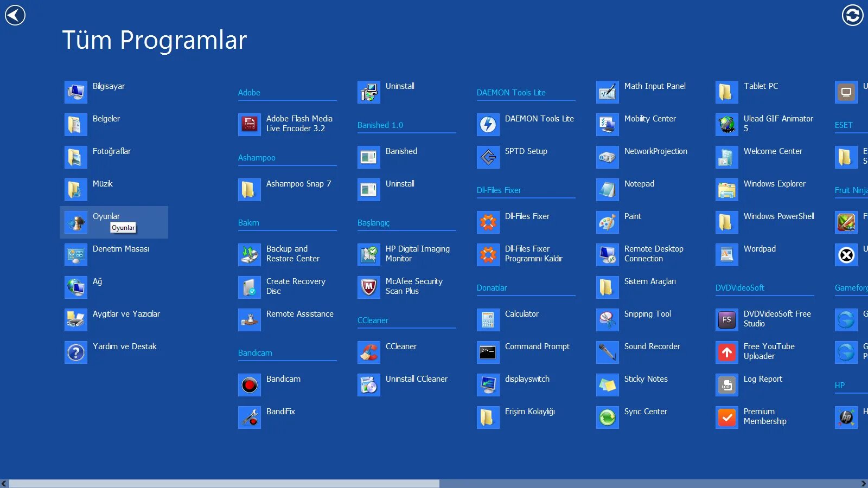The width and height of the screenshot is (868, 488).
Task: Open the Sistem Araçları folder icon
Action: coord(608,287)
